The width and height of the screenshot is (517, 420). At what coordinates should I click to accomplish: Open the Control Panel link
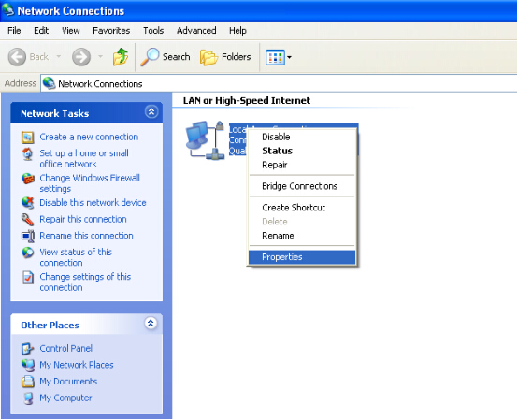tap(66, 348)
